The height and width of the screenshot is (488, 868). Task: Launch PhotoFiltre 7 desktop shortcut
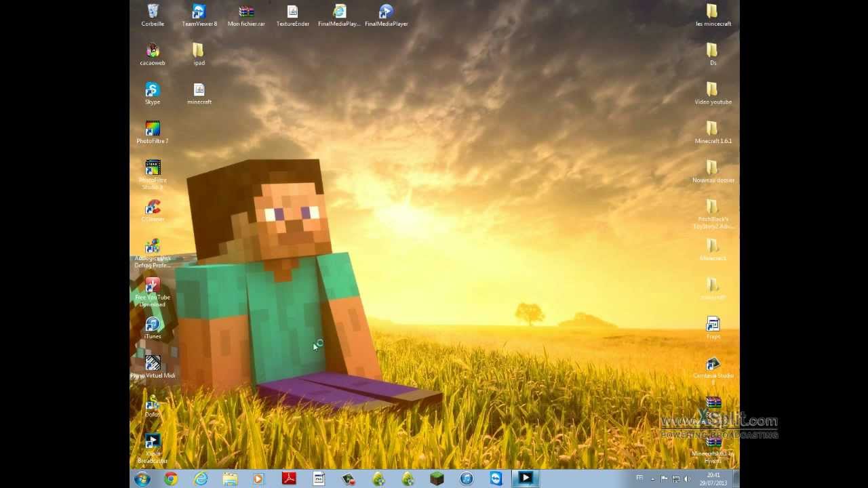(x=153, y=133)
